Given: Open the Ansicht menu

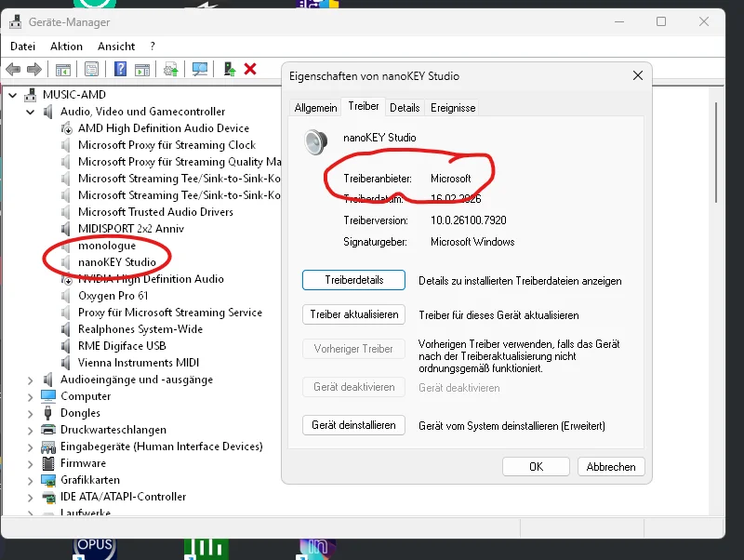Looking at the screenshot, I should (x=116, y=46).
